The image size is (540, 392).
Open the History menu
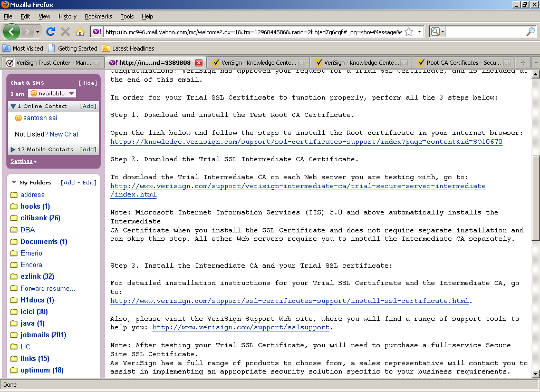pyautogui.click(x=67, y=16)
